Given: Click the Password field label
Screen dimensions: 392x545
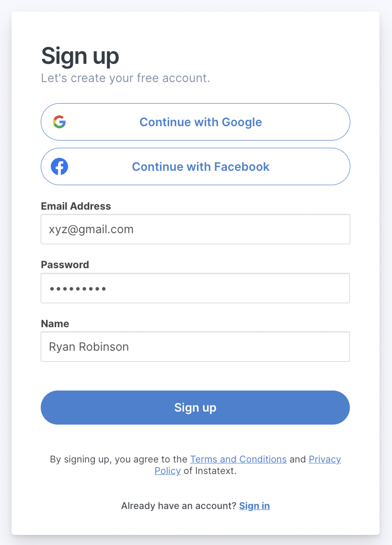Looking at the screenshot, I should tap(65, 265).
